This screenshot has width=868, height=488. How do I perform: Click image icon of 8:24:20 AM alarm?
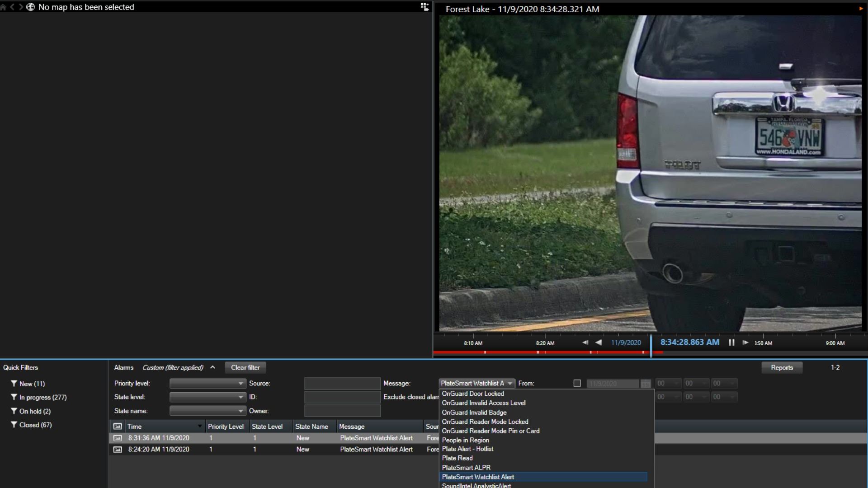click(118, 449)
